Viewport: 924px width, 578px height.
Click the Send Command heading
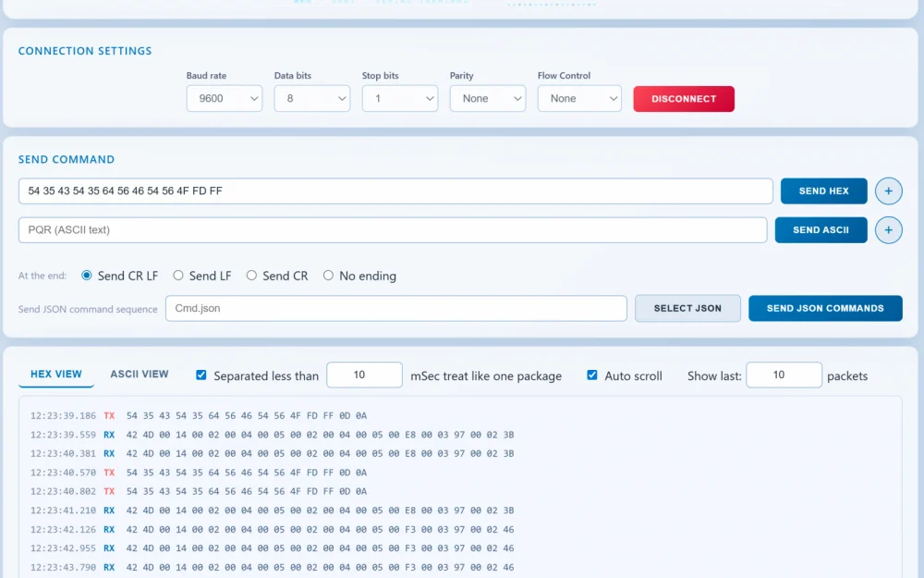tap(67, 160)
